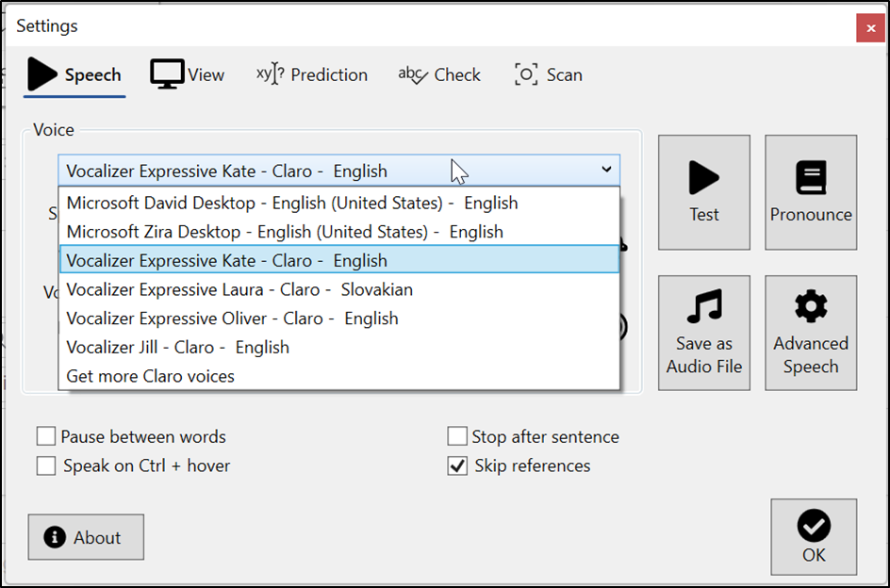890x588 pixels.
Task: Click the Test play button
Action: (703, 192)
